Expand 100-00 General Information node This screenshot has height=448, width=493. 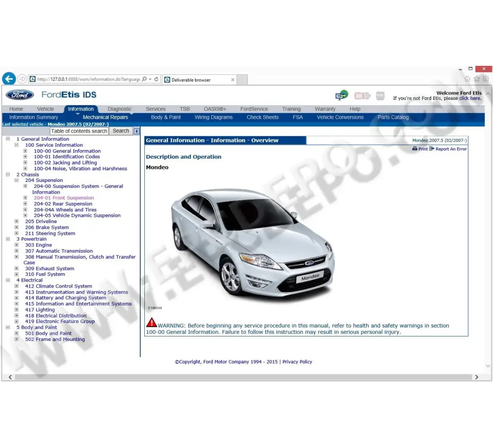(25, 151)
